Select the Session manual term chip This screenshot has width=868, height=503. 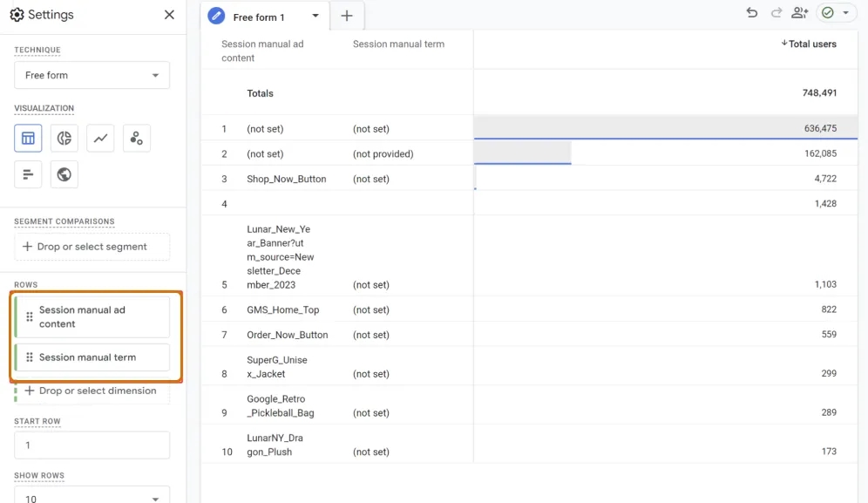click(x=92, y=357)
